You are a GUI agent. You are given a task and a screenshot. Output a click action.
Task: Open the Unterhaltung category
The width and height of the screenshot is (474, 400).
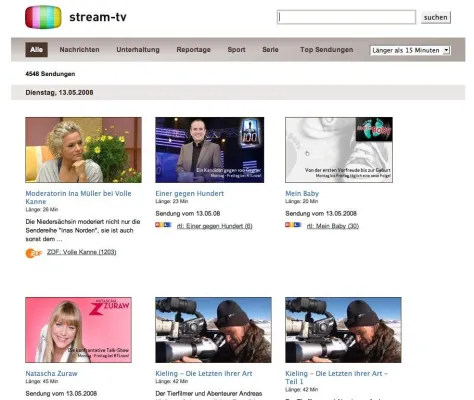coord(138,50)
